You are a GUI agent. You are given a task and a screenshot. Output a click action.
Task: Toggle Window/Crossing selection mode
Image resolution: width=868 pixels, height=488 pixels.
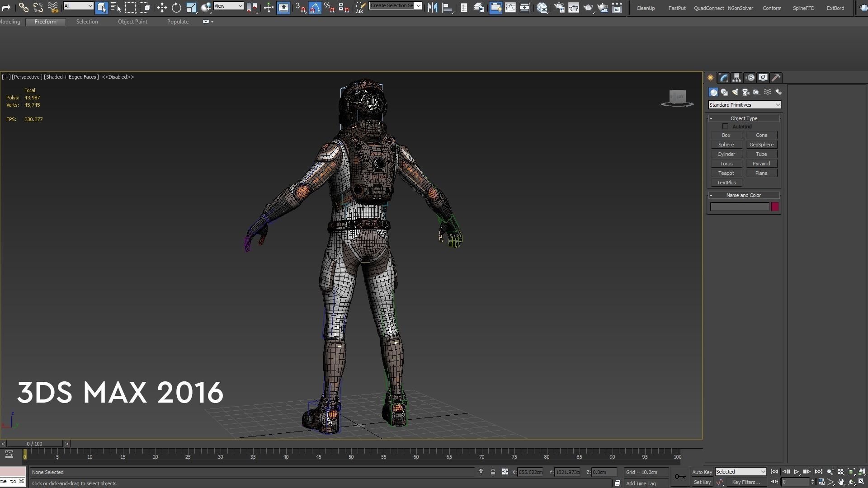[x=145, y=8]
